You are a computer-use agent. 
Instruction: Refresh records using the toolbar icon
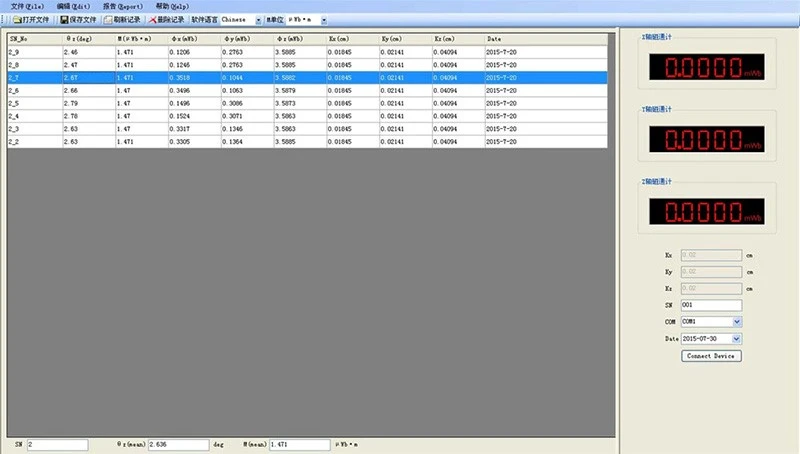[108, 20]
